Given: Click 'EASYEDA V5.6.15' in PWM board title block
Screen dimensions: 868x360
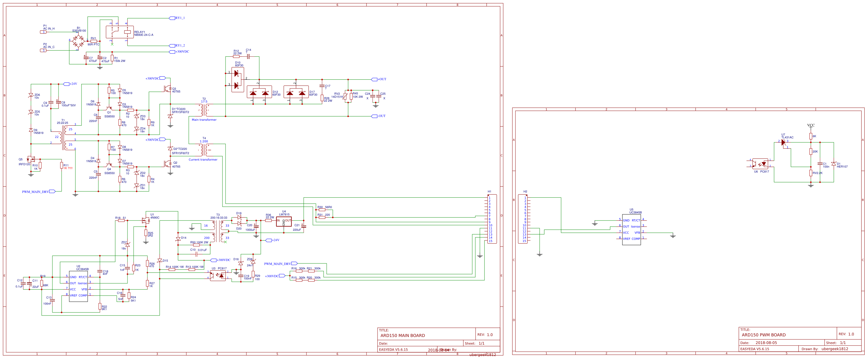Looking at the screenshot, I should (755, 349).
